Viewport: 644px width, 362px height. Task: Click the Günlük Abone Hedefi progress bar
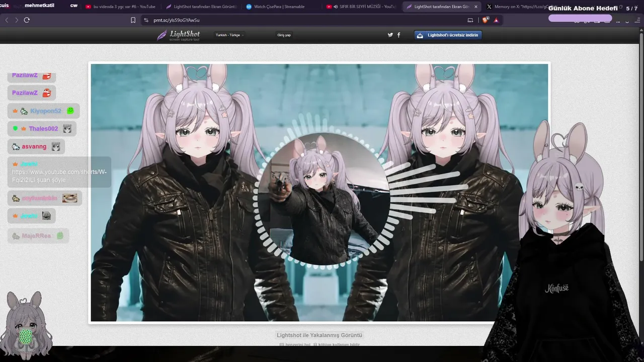[580, 18]
